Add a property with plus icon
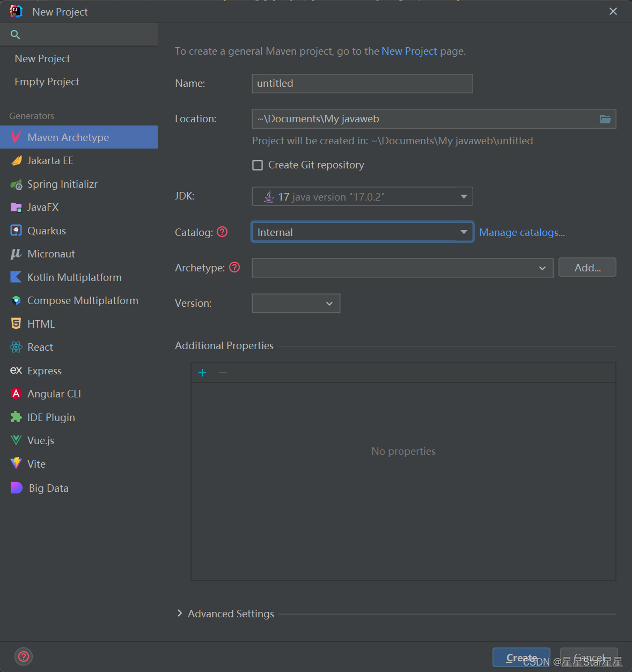 point(202,373)
